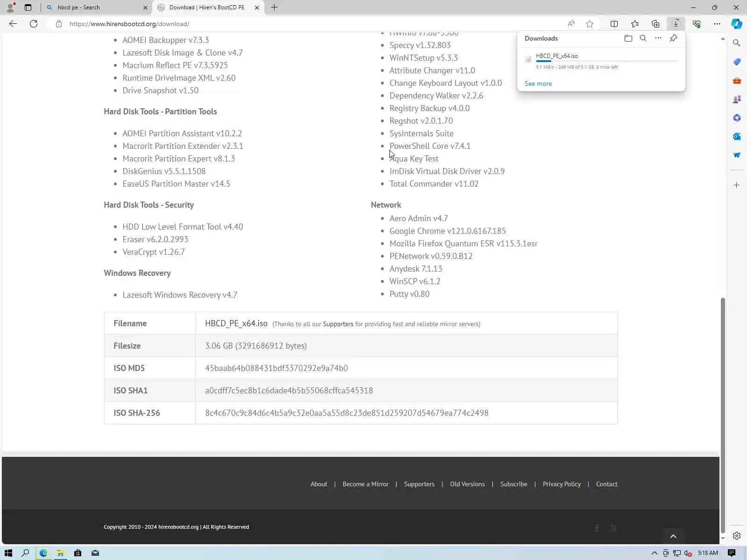The height and width of the screenshot is (560, 747).
Task: Open the Windows Start menu
Action: tap(8, 553)
